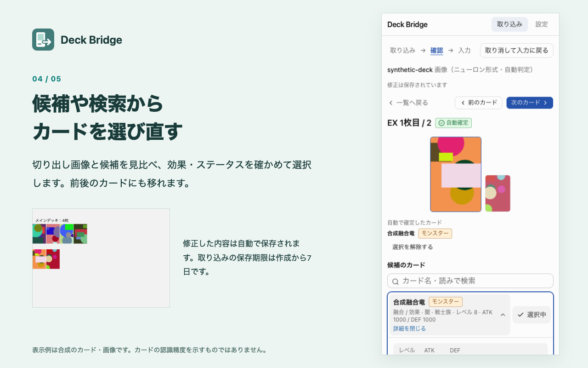Click the モンスター tag beside 自動で確定したカード name
Screen dimensions: 588x368
(435, 234)
